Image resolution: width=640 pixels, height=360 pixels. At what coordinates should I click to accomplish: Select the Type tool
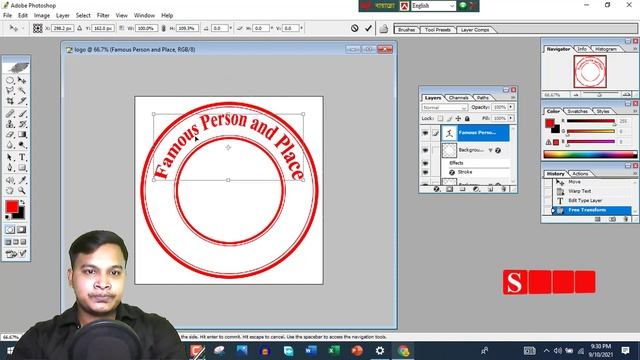click(x=22, y=157)
